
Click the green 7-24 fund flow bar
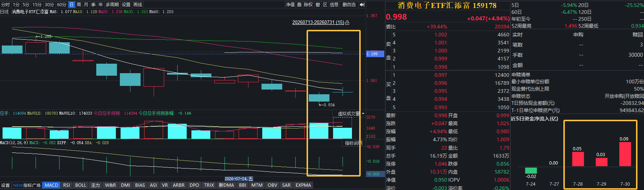[531, 171]
